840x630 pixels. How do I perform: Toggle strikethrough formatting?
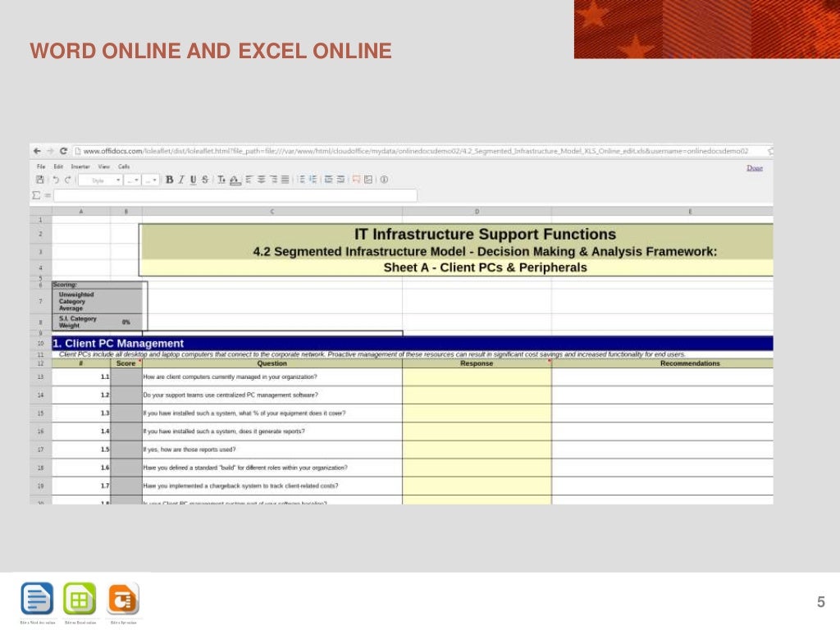point(204,180)
